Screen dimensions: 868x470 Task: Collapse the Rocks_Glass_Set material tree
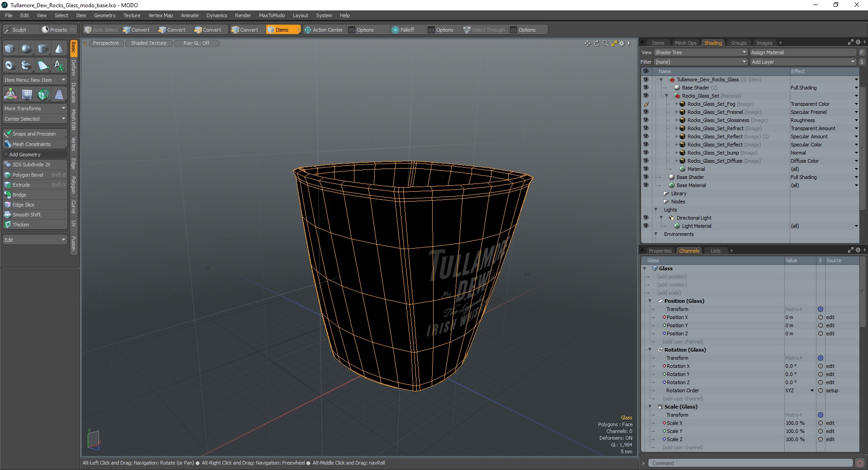tap(666, 96)
